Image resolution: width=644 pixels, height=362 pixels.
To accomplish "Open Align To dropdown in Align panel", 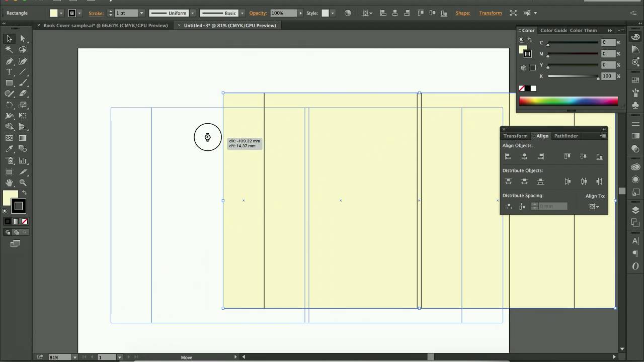I will coord(594,207).
